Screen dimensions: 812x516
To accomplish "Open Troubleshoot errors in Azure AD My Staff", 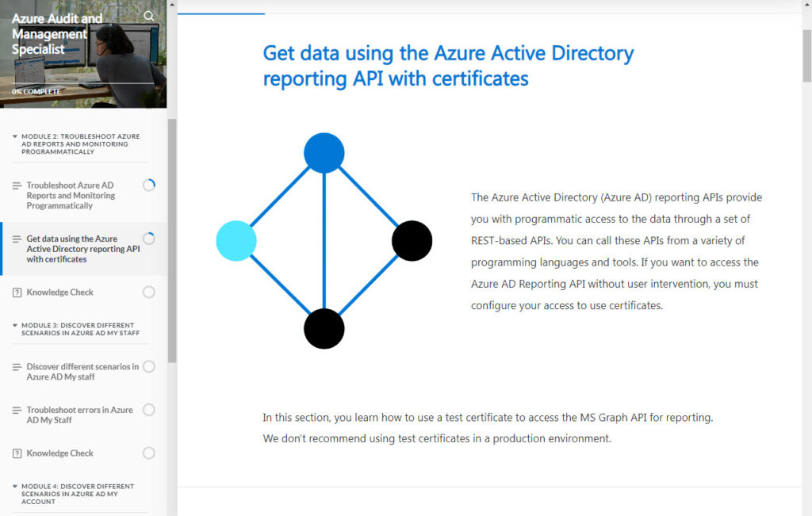I will tap(79, 415).
